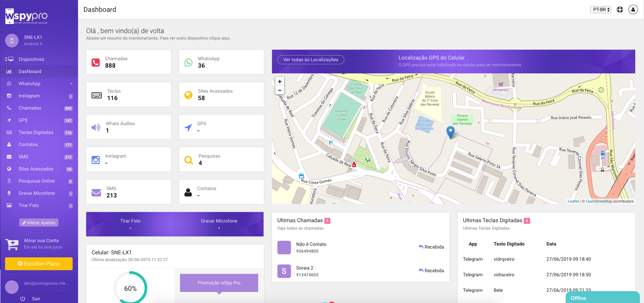Open the PT-BR language dropdown
Viewport: 644px width, 303px height.
[x=601, y=10]
